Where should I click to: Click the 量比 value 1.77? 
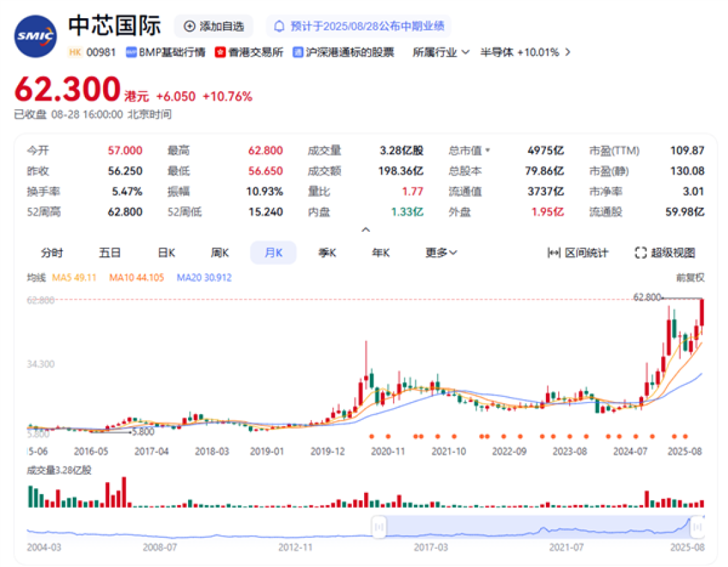(x=413, y=191)
